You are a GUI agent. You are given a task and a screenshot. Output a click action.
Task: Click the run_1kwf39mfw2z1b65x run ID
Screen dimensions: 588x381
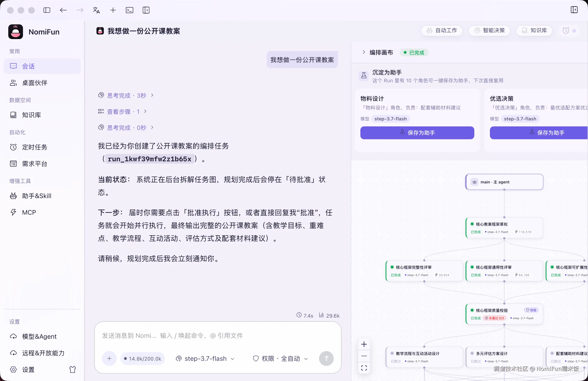point(150,159)
